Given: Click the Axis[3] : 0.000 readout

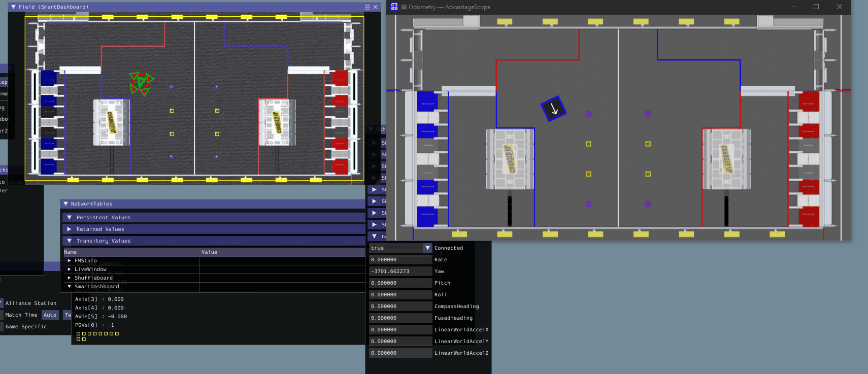Looking at the screenshot, I should [x=99, y=299].
